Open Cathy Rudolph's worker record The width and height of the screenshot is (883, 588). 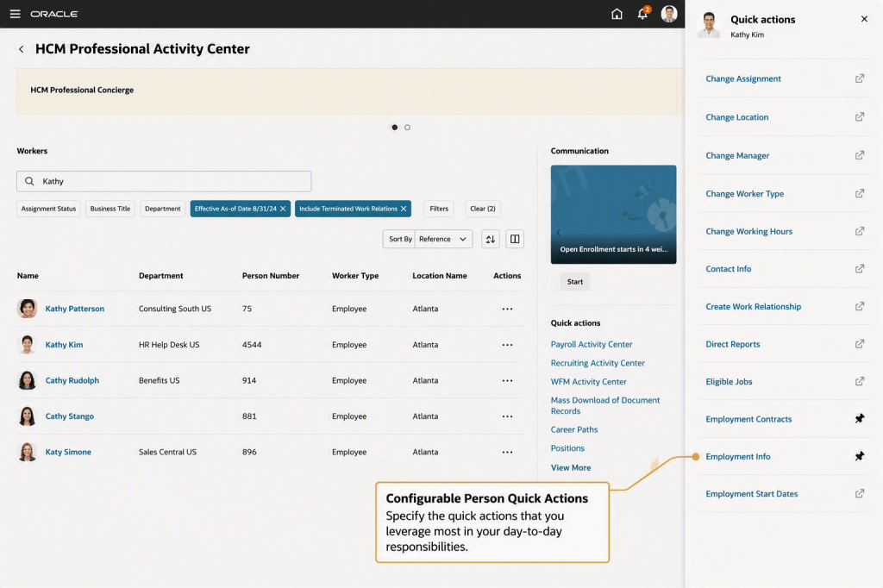[72, 381]
